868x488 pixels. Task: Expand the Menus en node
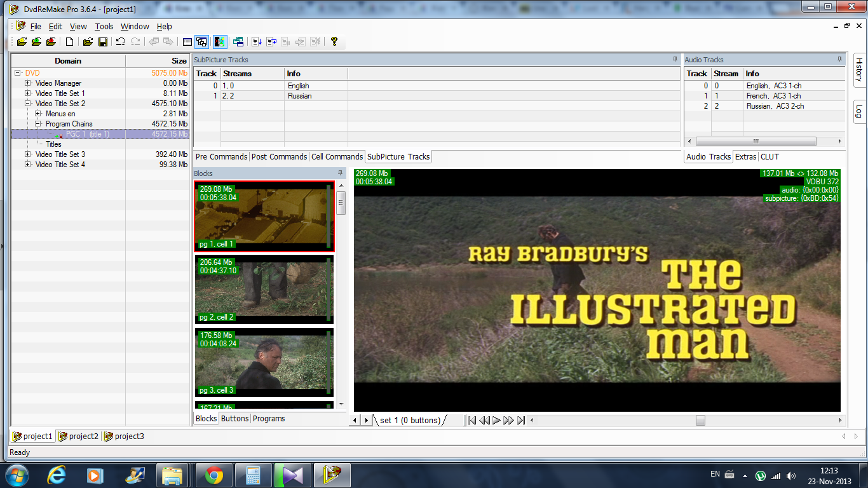[x=38, y=114]
